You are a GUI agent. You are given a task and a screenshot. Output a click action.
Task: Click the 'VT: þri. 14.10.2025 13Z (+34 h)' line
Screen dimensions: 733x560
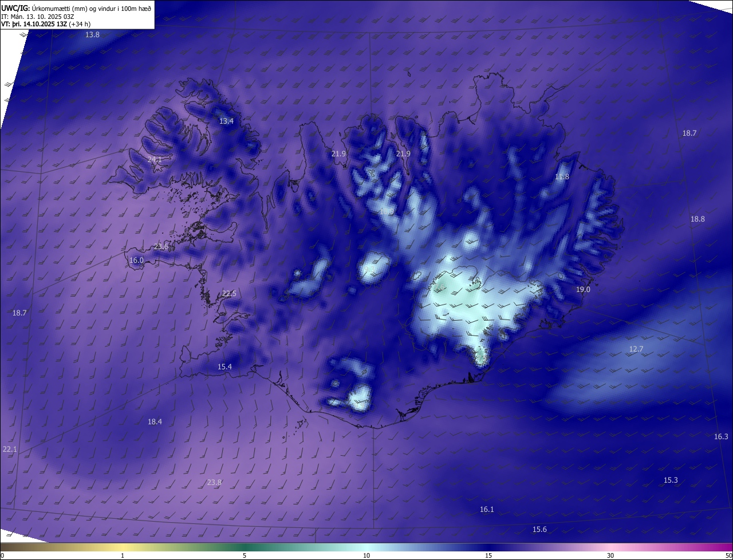pos(46,24)
